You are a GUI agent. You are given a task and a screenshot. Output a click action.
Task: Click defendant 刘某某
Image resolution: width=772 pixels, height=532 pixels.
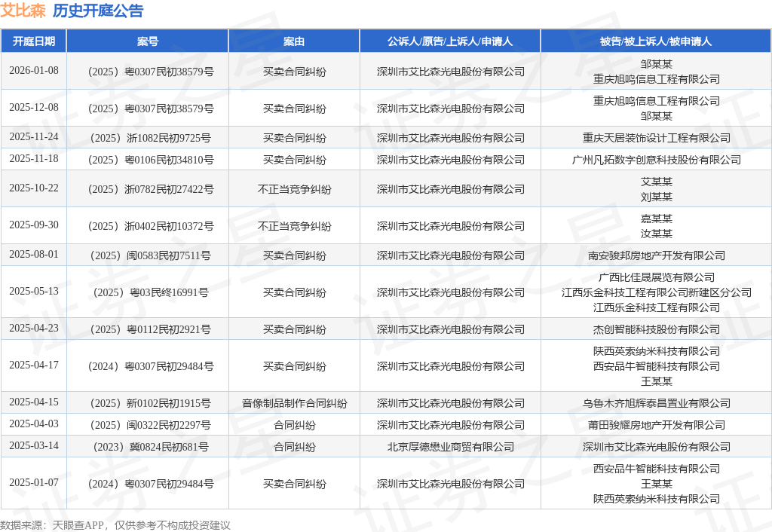657,197
